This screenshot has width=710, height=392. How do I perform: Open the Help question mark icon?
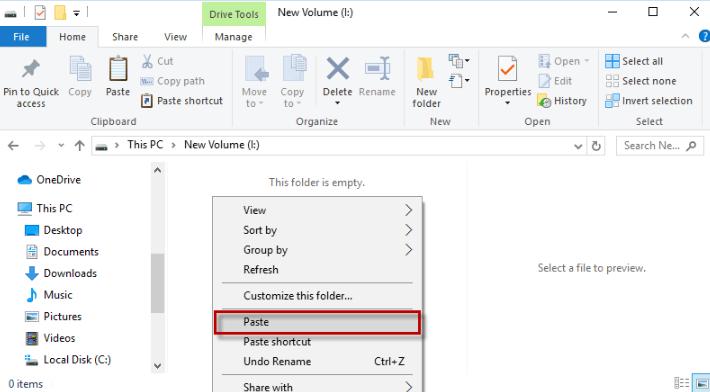pos(705,36)
